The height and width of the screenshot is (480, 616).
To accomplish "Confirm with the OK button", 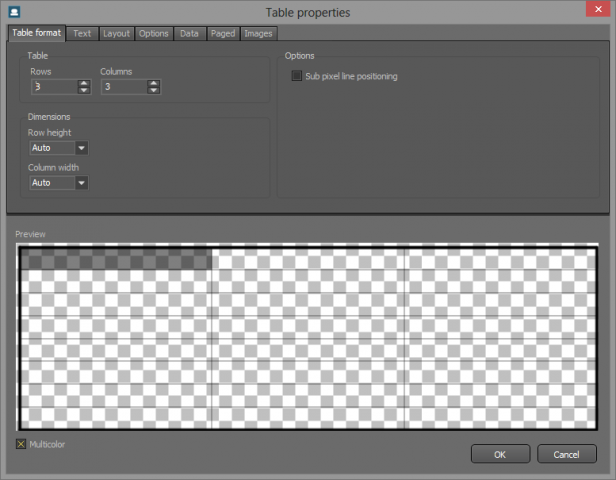I will pyautogui.click(x=500, y=454).
